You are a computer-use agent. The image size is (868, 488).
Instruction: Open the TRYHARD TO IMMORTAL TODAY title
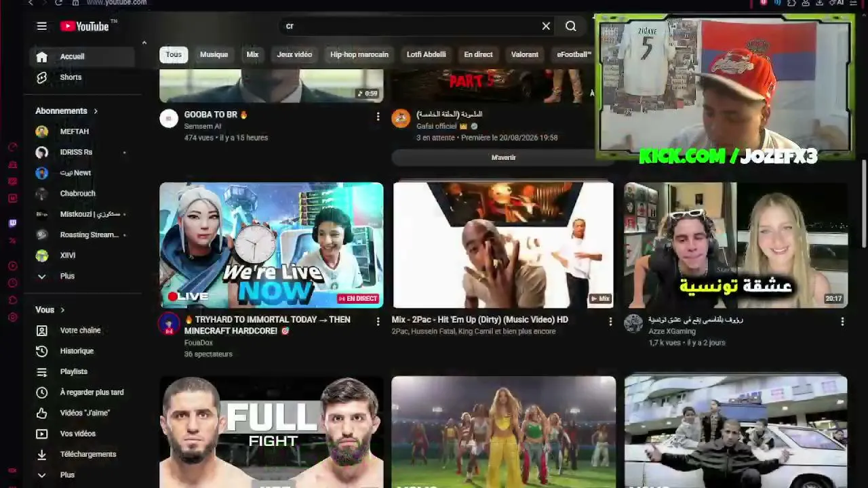tap(267, 325)
